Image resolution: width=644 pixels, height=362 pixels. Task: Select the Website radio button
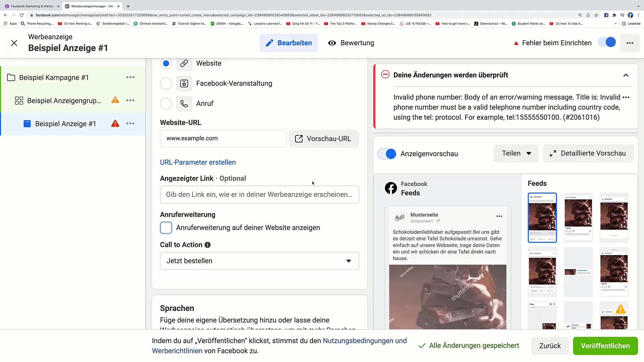click(x=166, y=63)
